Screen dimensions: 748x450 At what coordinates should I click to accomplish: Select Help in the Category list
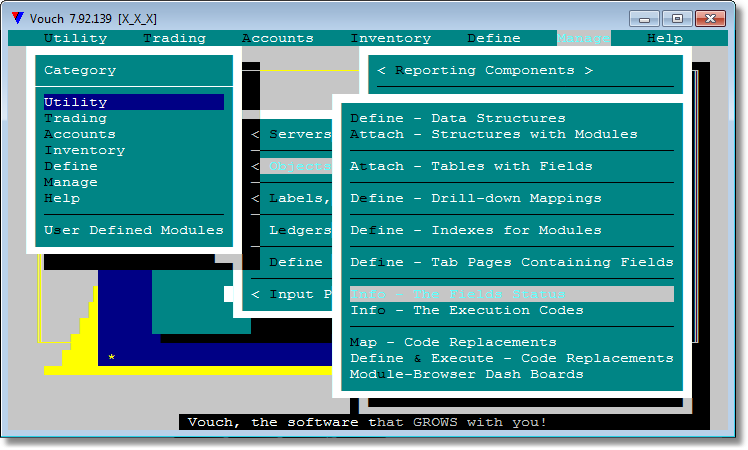point(62,198)
